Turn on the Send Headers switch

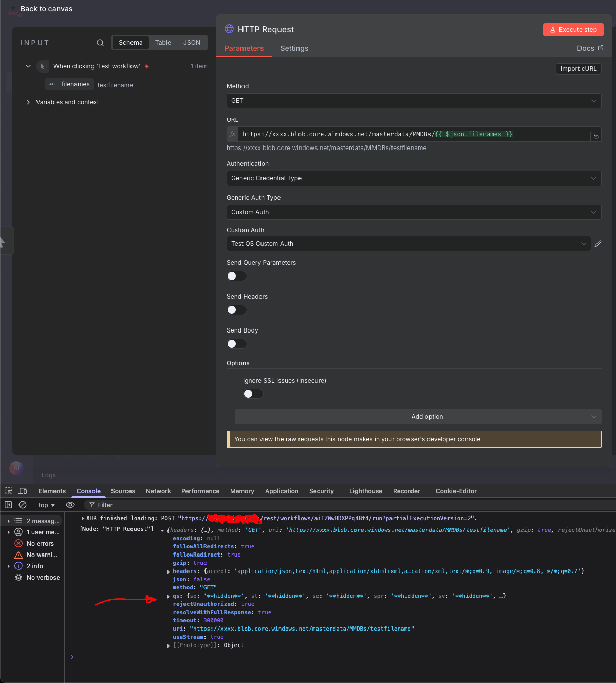tap(237, 310)
